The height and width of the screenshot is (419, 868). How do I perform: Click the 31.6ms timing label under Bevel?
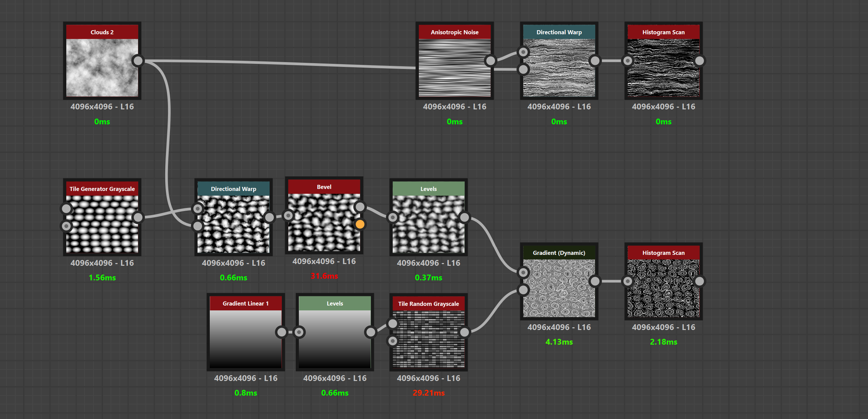pos(324,276)
